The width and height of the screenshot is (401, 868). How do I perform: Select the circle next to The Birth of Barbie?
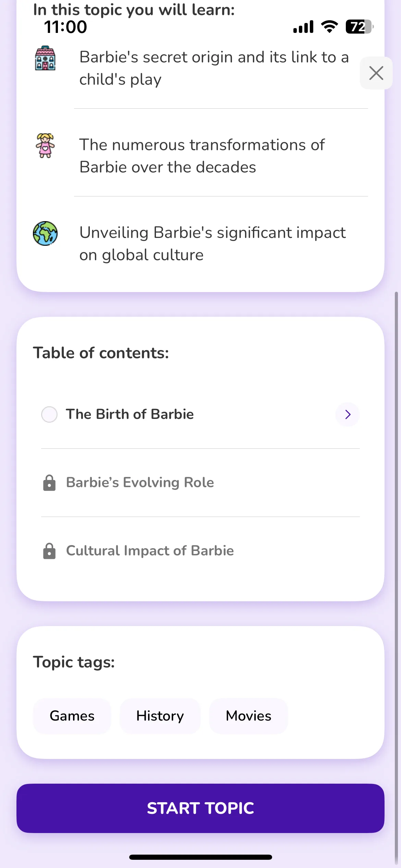click(49, 414)
